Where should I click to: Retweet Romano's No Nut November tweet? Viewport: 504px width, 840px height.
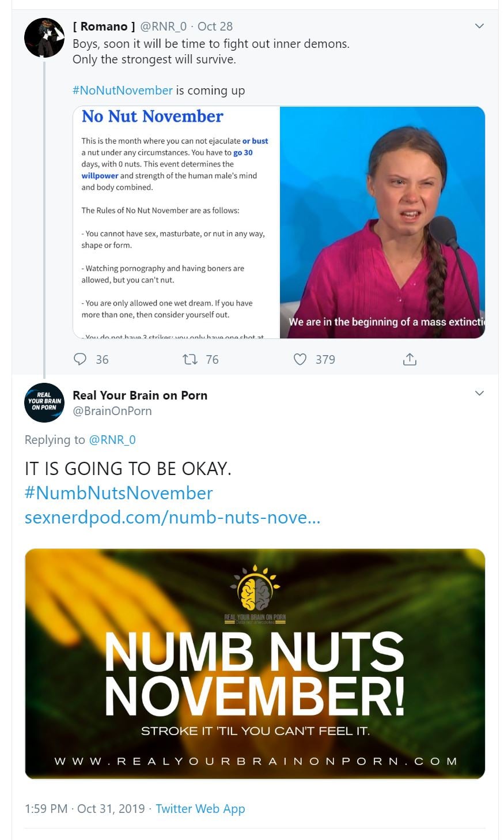point(190,359)
